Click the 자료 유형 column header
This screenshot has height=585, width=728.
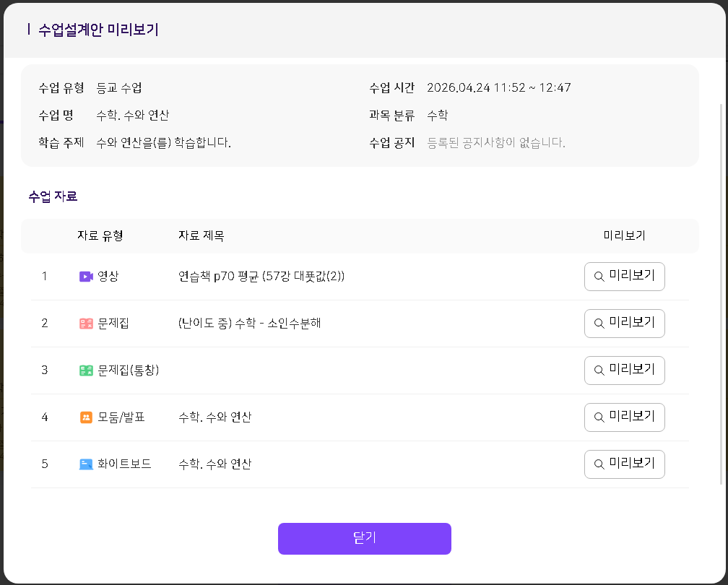pos(100,236)
